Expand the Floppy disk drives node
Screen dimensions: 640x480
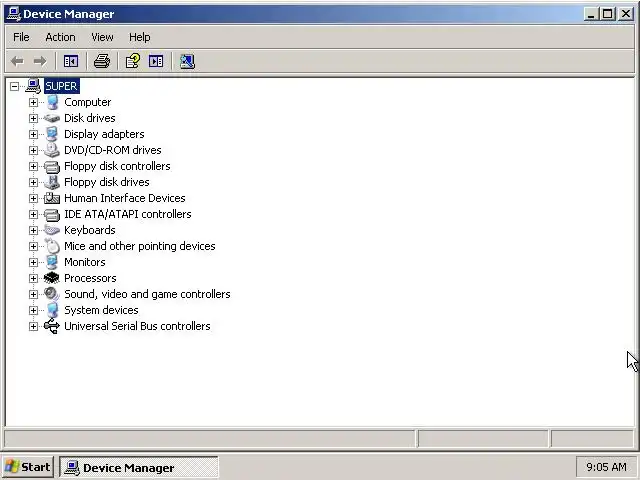(x=33, y=182)
